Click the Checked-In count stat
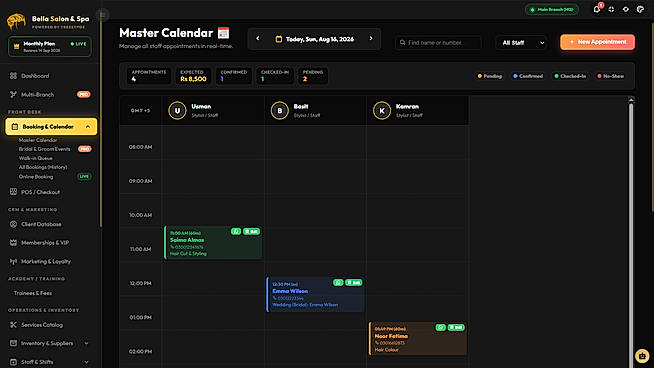Screen dimensions: 654x368 point(275,76)
